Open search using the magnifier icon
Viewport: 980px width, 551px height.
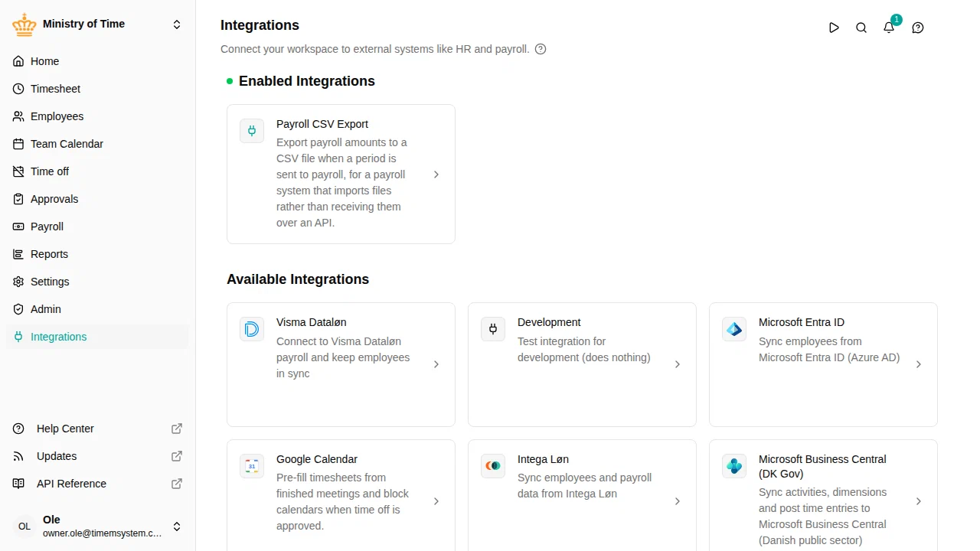click(861, 28)
